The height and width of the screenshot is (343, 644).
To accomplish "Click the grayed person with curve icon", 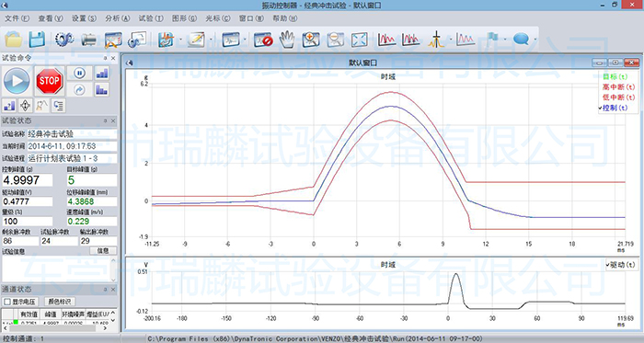I will (x=41, y=106).
